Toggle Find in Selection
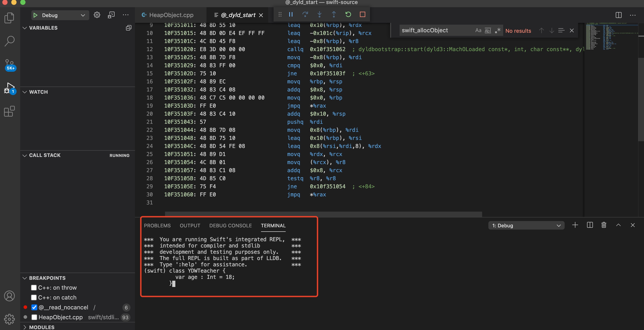This screenshot has height=330, width=644. pyautogui.click(x=561, y=30)
